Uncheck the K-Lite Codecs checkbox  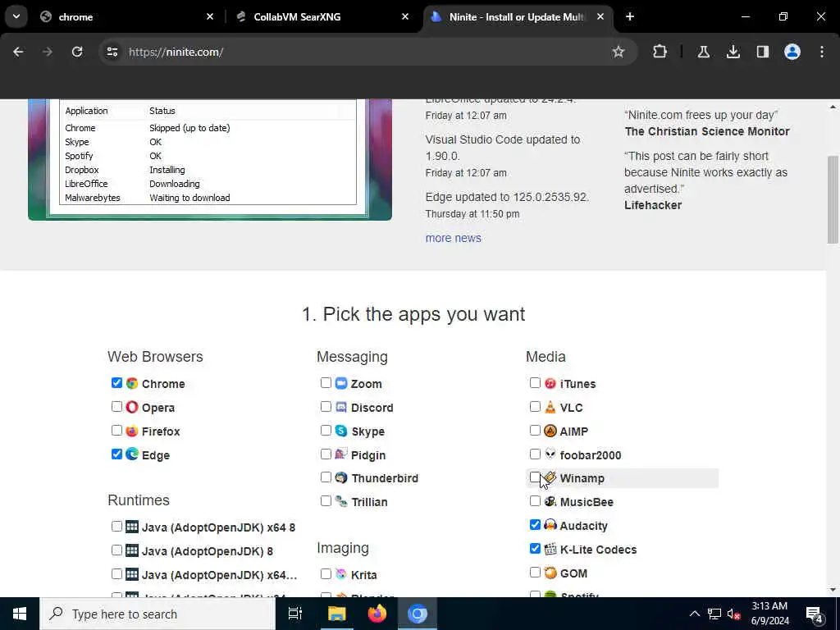point(535,548)
